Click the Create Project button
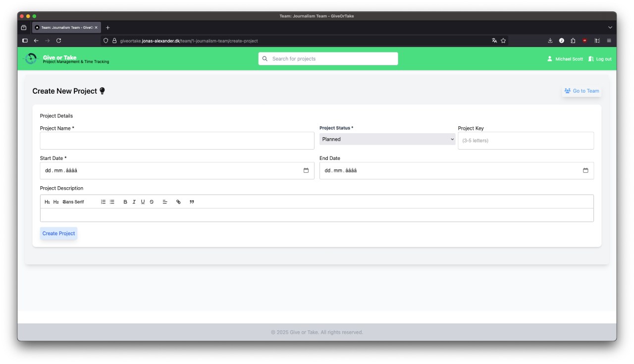 (58, 233)
